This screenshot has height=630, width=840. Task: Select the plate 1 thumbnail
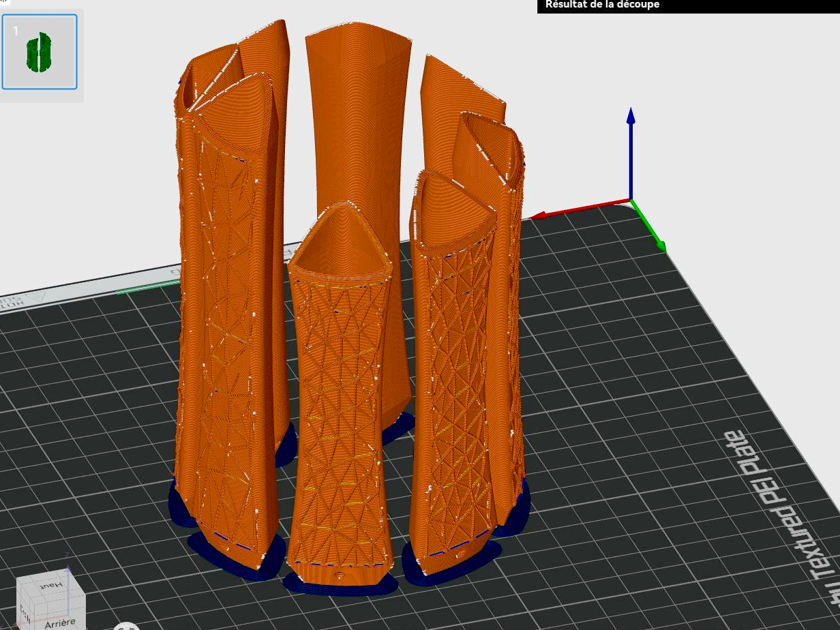point(40,52)
